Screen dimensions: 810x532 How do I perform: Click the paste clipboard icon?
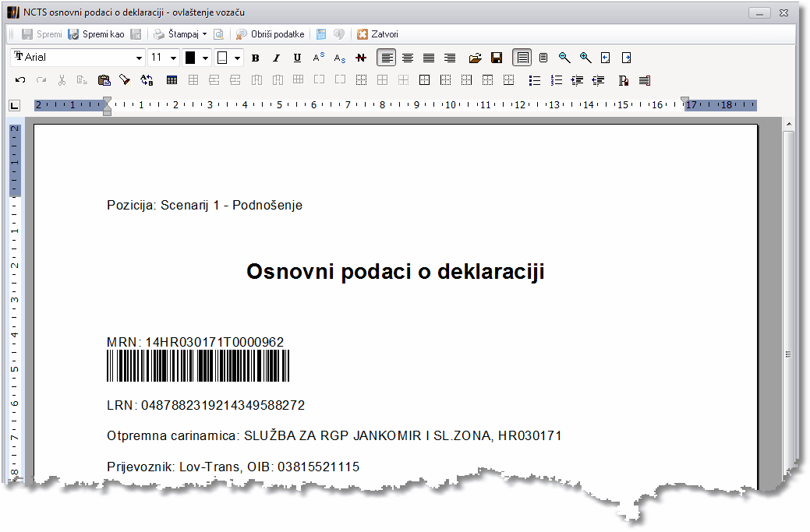coord(104,80)
